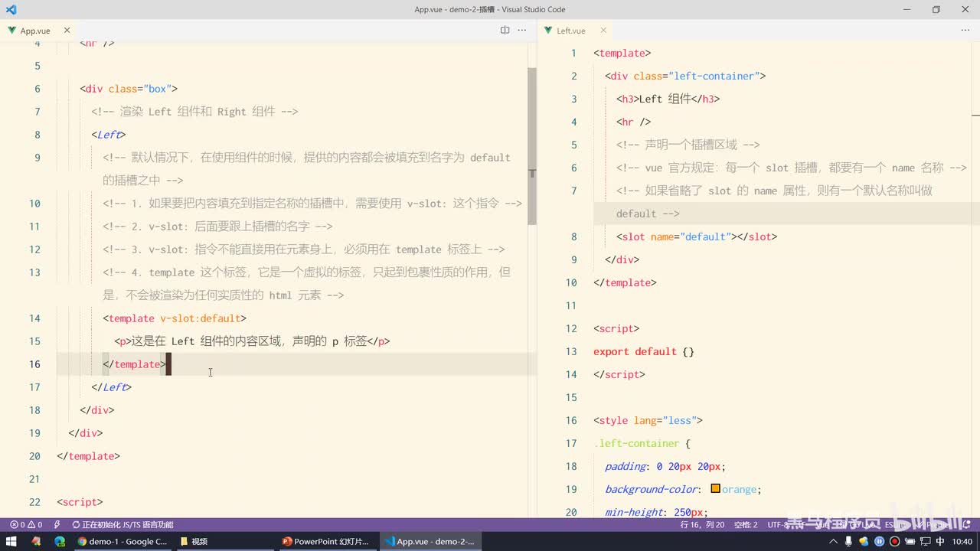Click line number 16 in App.vue

[34, 364]
